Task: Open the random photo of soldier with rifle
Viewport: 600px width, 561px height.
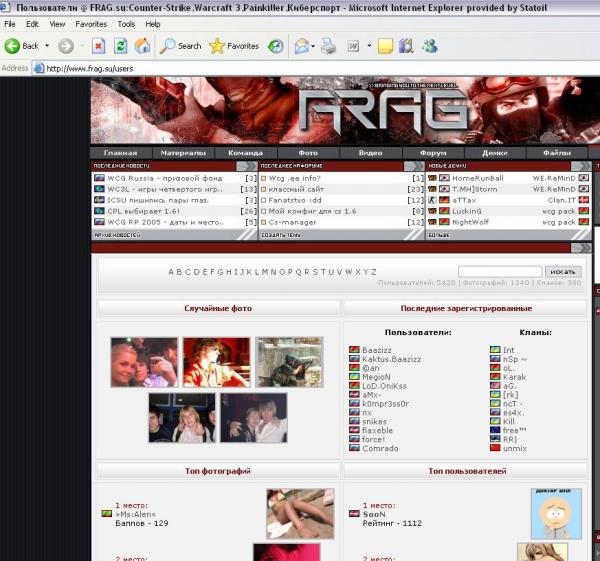Action: point(289,362)
